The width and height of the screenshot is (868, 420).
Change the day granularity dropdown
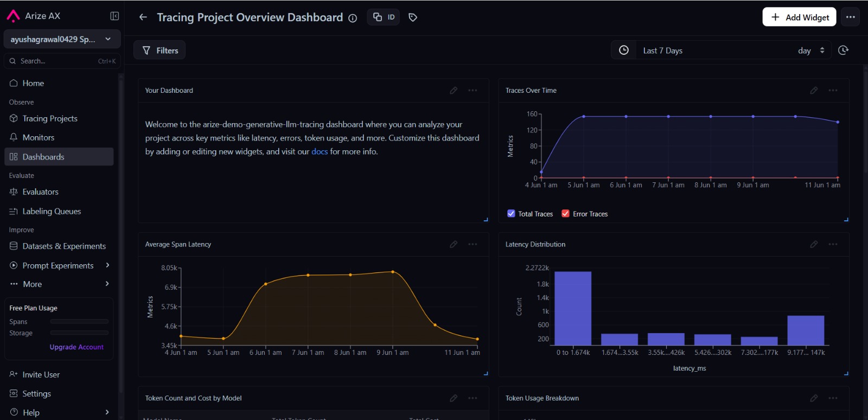click(x=811, y=50)
